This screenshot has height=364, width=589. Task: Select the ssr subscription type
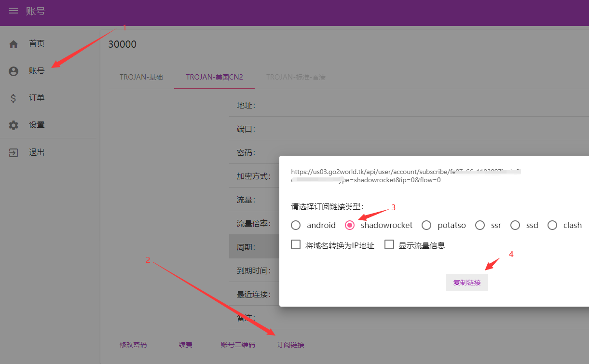pos(480,225)
